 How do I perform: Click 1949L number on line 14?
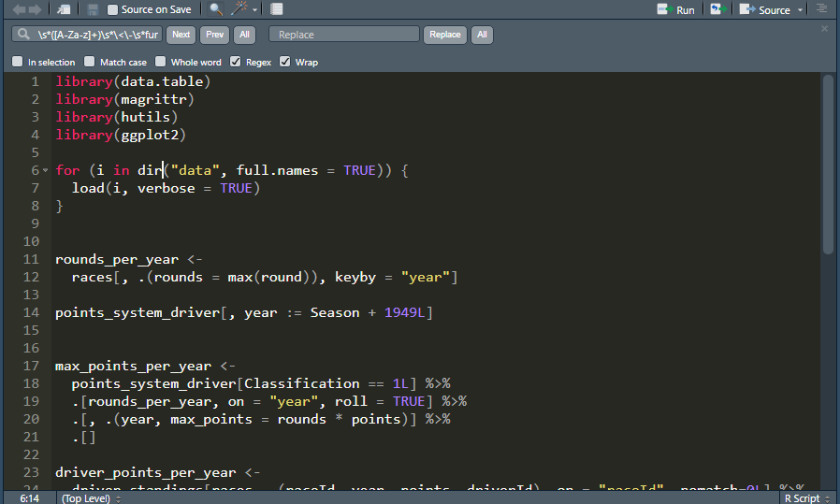click(x=404, y=312)
